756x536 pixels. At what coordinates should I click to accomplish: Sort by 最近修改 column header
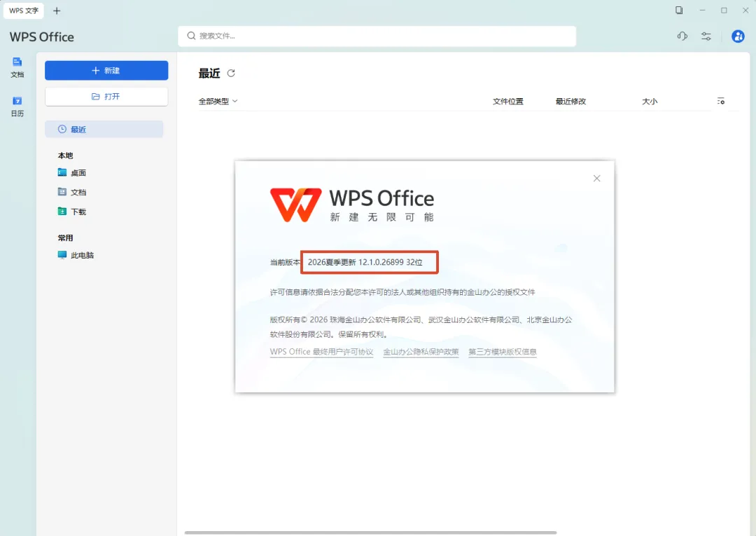[x=571, y=102]
